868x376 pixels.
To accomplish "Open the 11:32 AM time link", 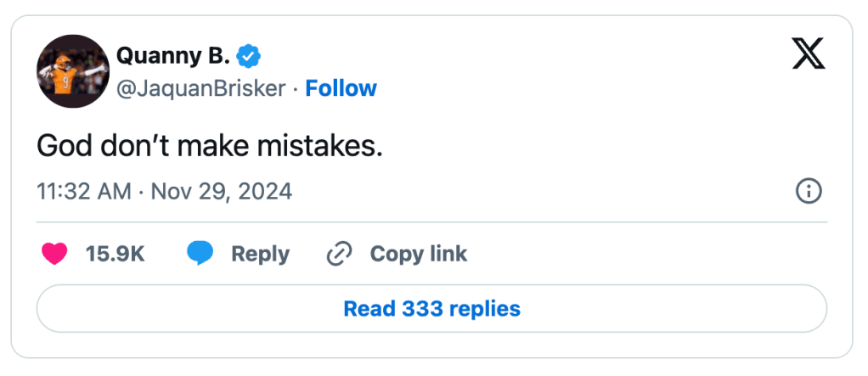I will [x=83, y=191].
